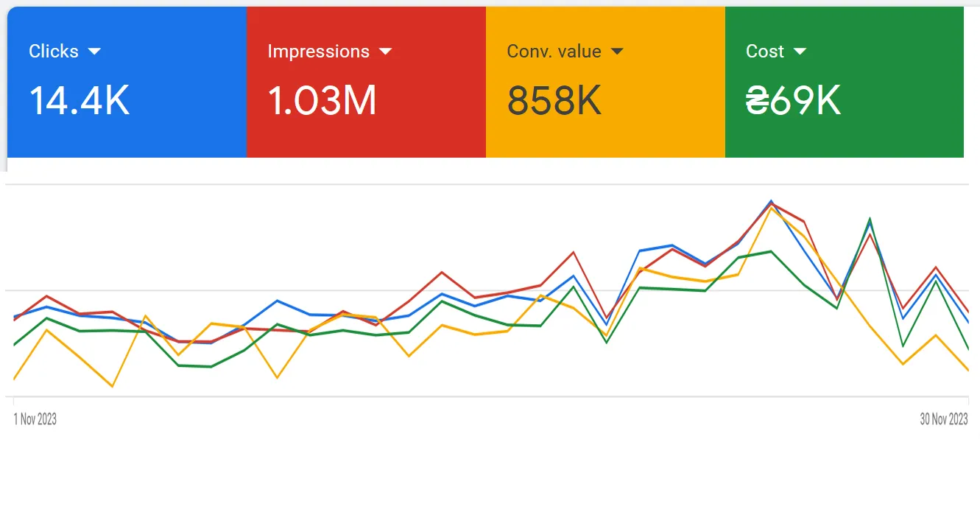Viewport: 980px width, 529px height.
Task: Expand the Cost metric dropdown arrow
Action: coord(800,52)
